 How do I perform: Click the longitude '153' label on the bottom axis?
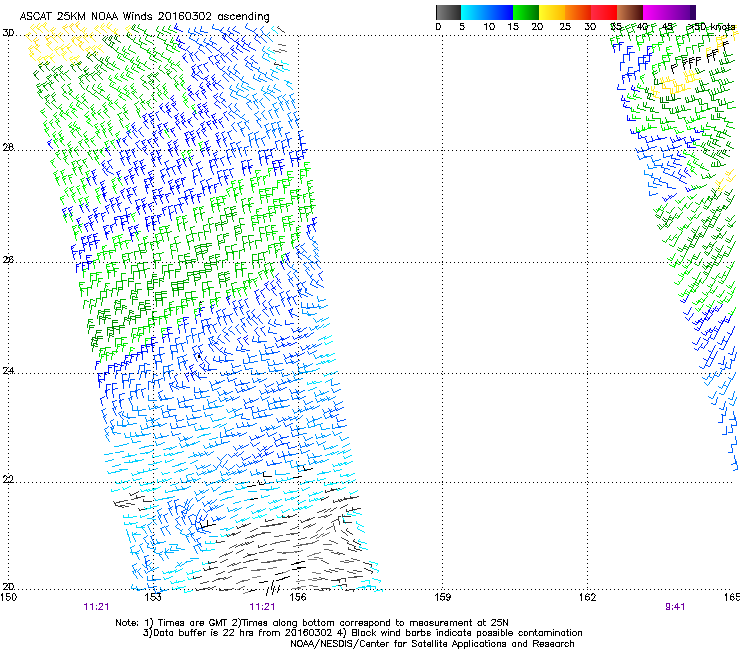pyautogui.click(x=153, y=597)
